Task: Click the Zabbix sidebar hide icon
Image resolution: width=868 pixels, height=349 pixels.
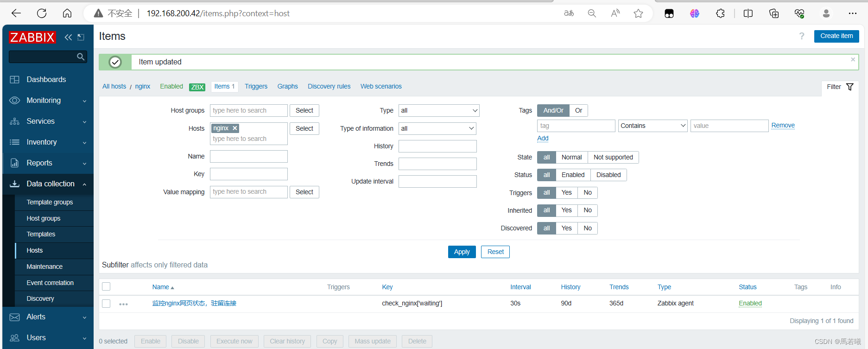Action: [81, 37]
